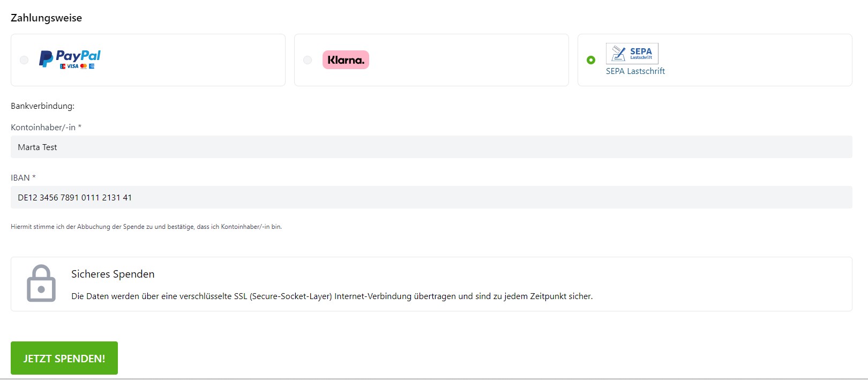Click the SEPA Lastschrift text label
The height and width of the screenshot is (380, 868).
[635, 71]
